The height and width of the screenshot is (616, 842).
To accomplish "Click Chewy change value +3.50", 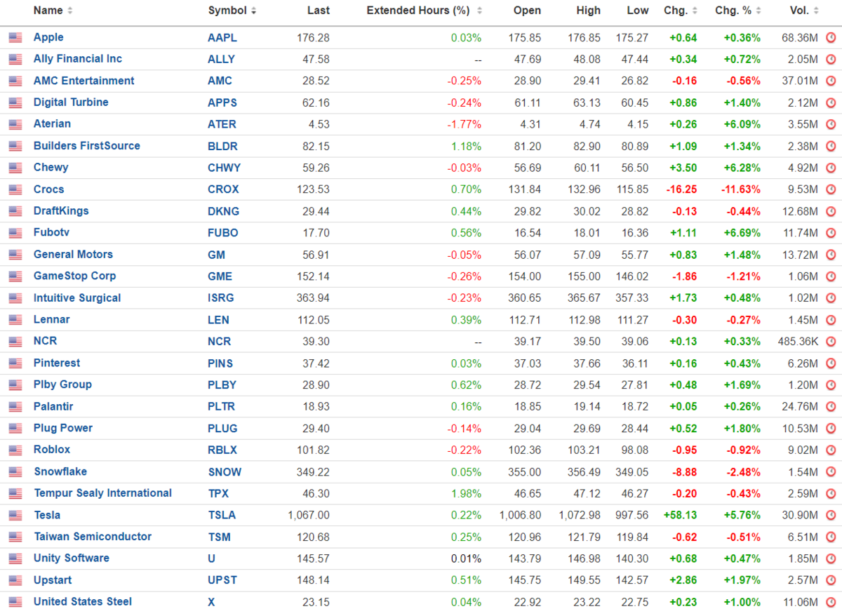I will tap(683, 168).
